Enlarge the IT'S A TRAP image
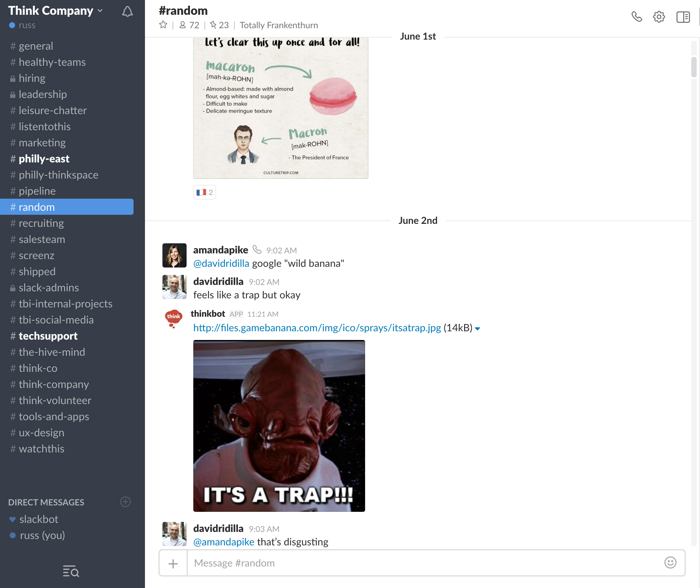700x588 pixels. click(279, 426)
